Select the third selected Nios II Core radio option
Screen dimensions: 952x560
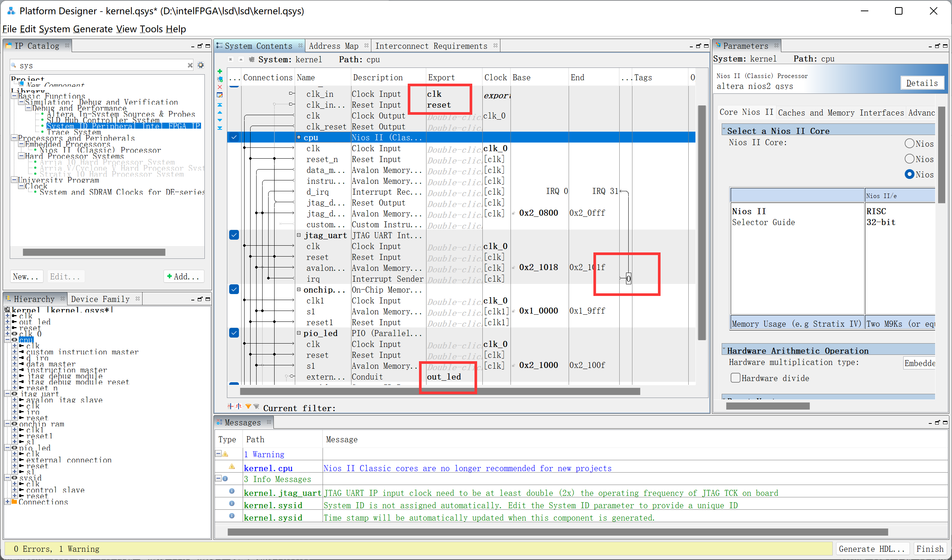(909, 174)
